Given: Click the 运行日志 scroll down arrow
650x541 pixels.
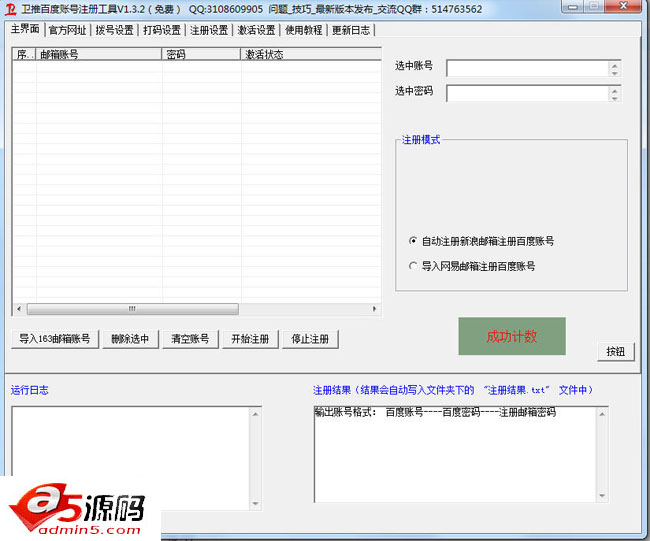Looking at the screenshot, I should click(255, 503).
